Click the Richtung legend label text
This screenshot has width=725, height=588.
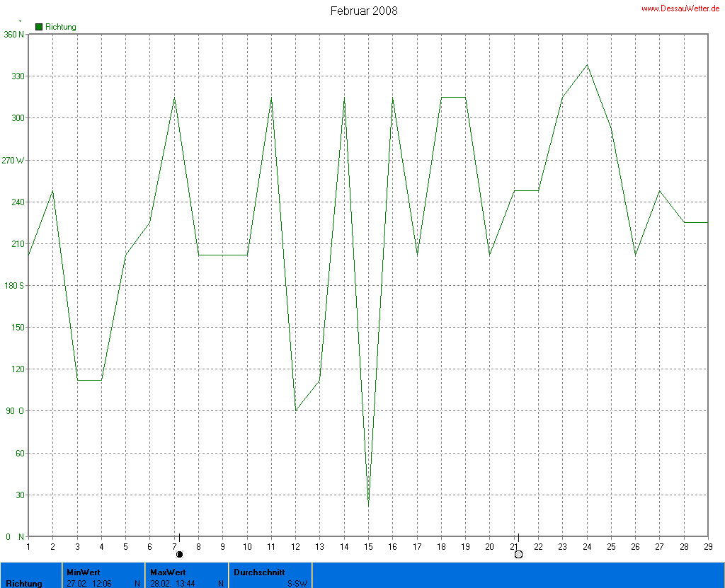click(61, 27)
